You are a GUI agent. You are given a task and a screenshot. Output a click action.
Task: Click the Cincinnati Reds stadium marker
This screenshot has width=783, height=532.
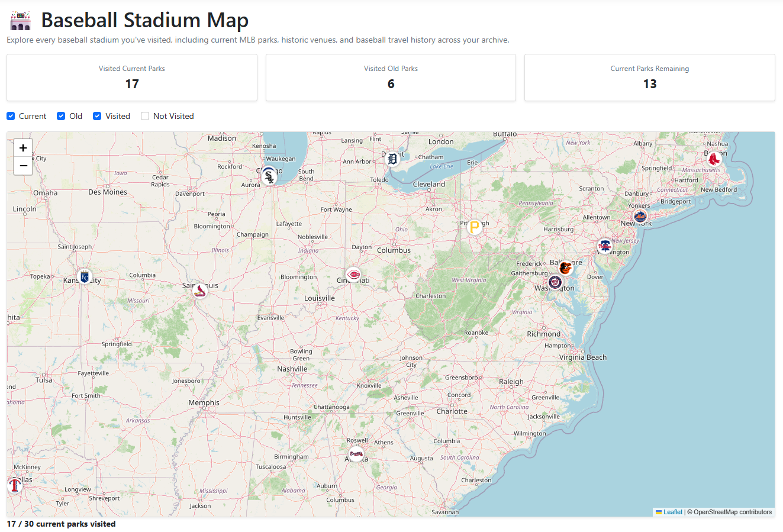[x=354, y=275]
